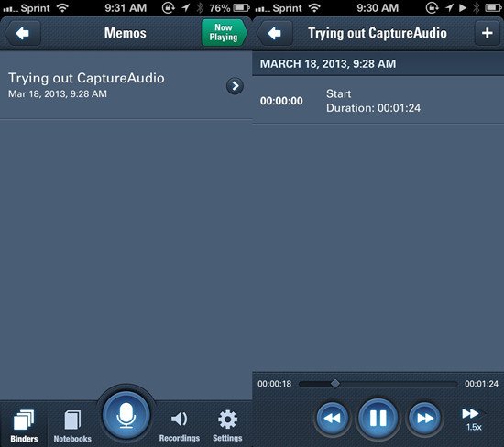Click the playback position slider thumb

(335, 384)
